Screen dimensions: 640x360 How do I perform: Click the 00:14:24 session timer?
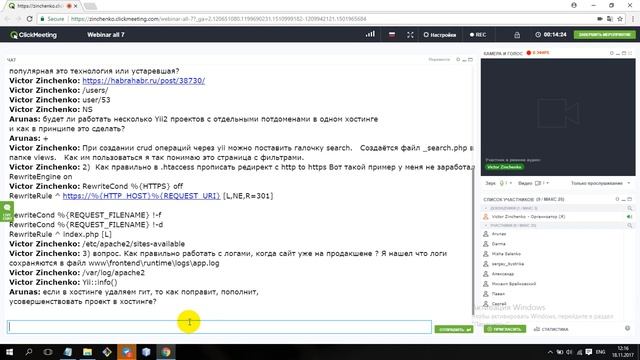pyautogui.click(x=551, y=35)
